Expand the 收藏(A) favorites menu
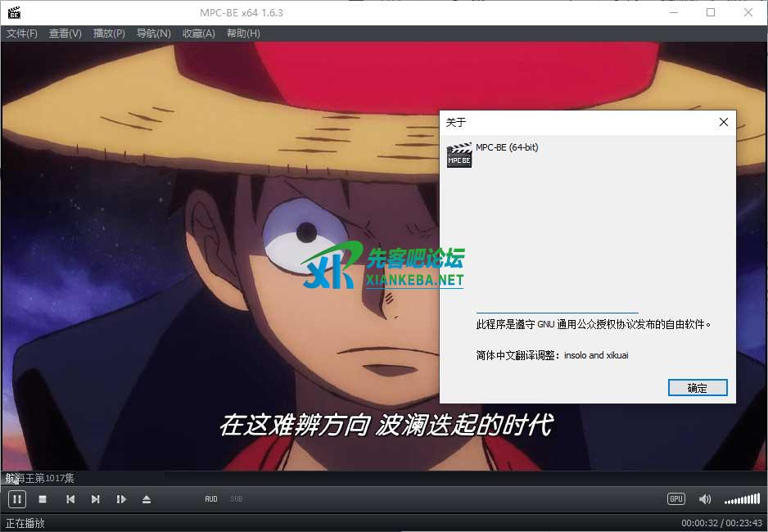The image size is (768, 532). tap(198, 34)
